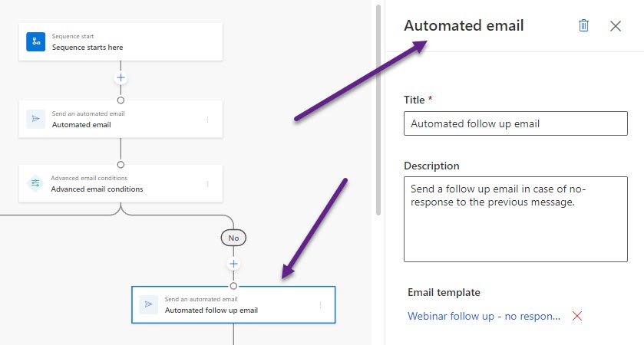Remove the Webinar follow up email template
The image size is (644, 345).
(x=577, y=316)
